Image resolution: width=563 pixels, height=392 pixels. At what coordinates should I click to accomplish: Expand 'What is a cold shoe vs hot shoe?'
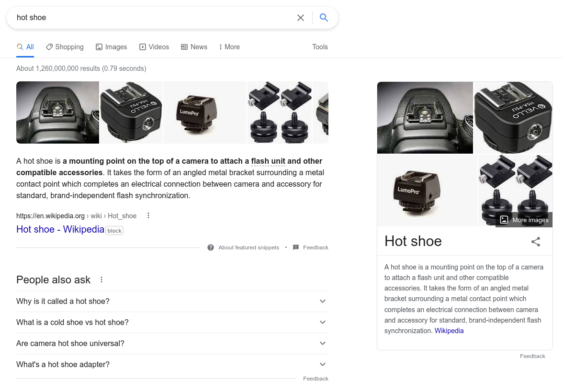click(x=323, y=323)
